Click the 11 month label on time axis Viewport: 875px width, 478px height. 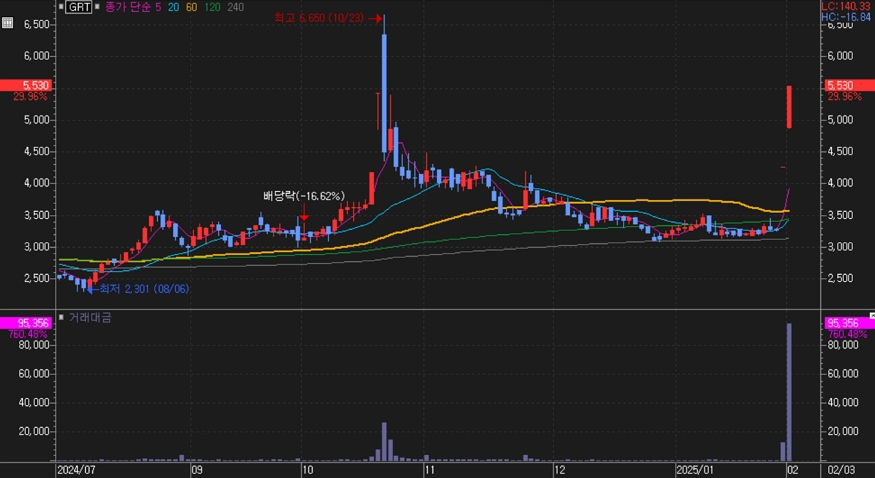point(430,470)
